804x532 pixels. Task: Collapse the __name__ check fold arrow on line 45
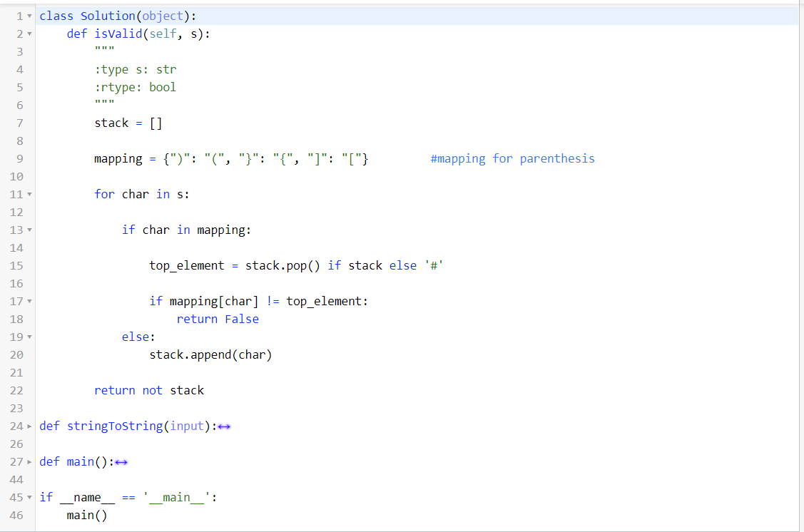[x=29, y=498]
